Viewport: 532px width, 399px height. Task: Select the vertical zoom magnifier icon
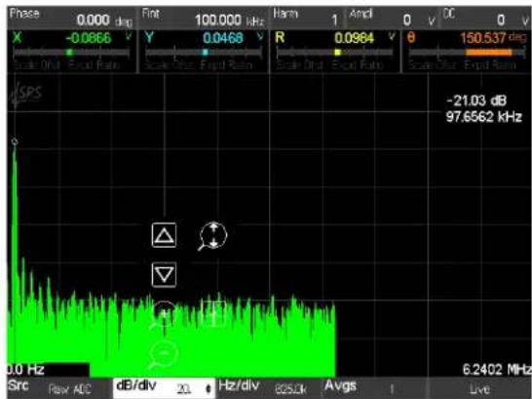[x=212, y=236]
